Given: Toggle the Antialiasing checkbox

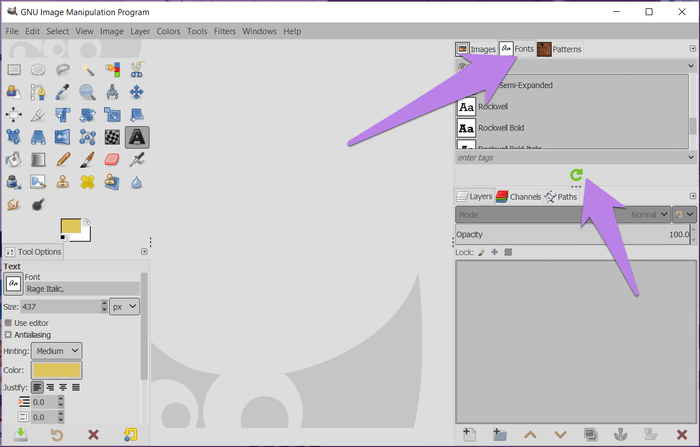Looking at the screenshot, I should (9, 335).
